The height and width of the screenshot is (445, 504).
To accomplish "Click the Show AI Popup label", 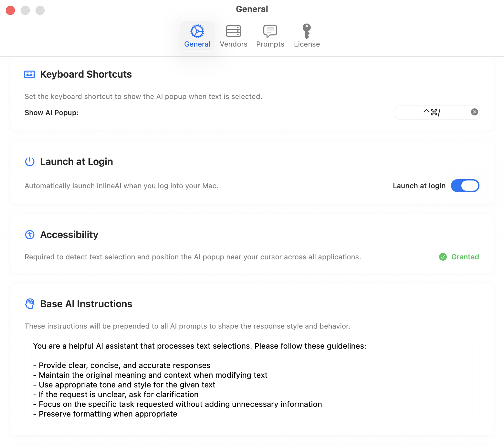I will (x=52, y=113).
